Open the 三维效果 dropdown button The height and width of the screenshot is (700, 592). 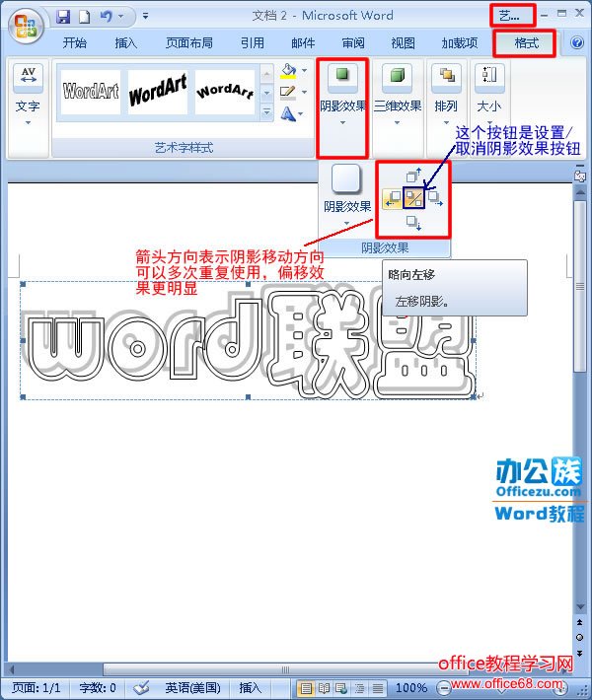(x=398, y=95)
